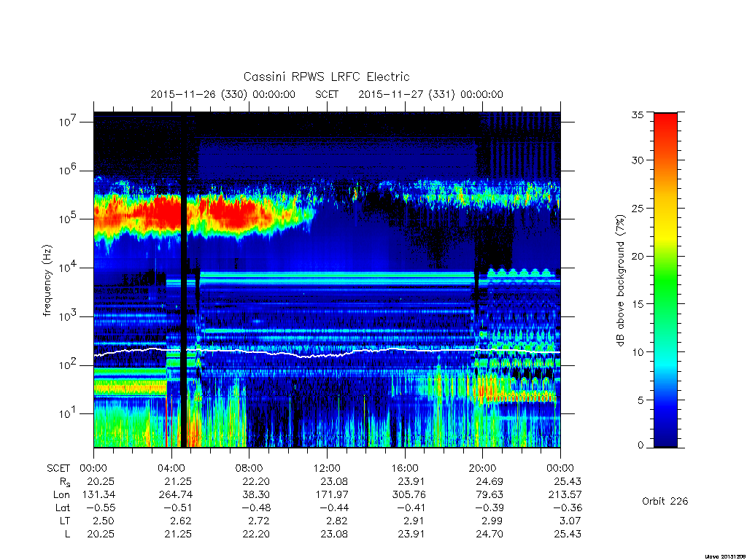This screenshot has height=560, width=747.
Task: Click the LT row label
Action: 65,521
